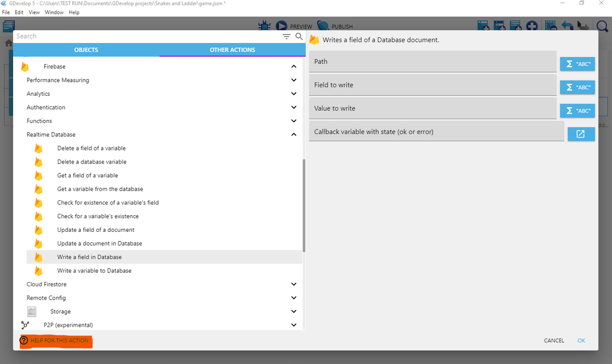The width and height of the screenshot is (612, 364).
Task: Click the Home tab icon behind dialog
Action: click(x=8, y=43)
